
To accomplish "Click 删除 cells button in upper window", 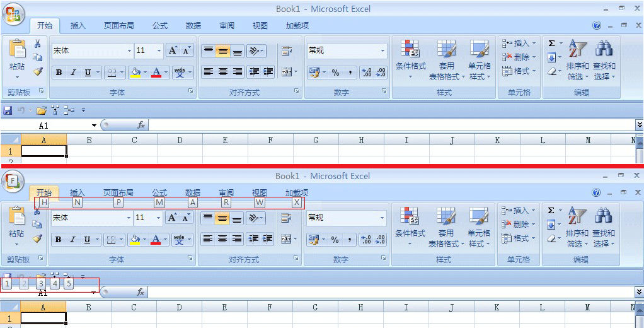I will click(520, 57).
